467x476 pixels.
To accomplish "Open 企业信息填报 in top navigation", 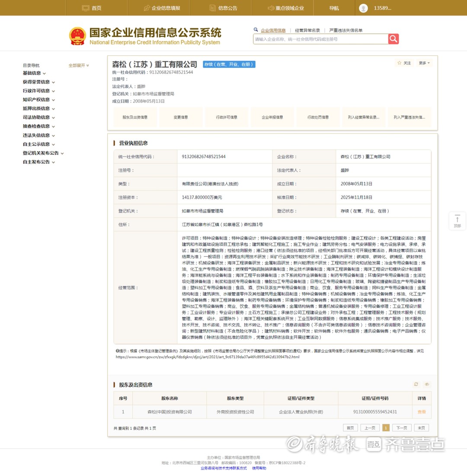I will click(x=162, y=8).
